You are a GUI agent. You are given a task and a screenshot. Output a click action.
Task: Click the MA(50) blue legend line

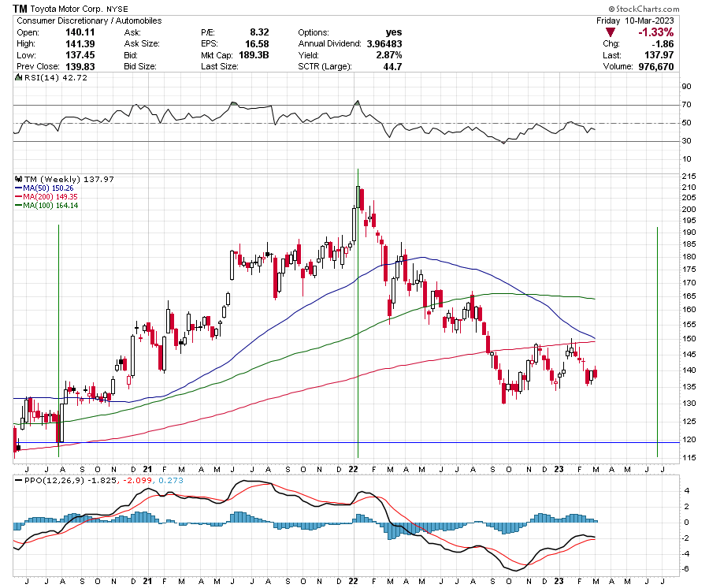pos(19,188)
